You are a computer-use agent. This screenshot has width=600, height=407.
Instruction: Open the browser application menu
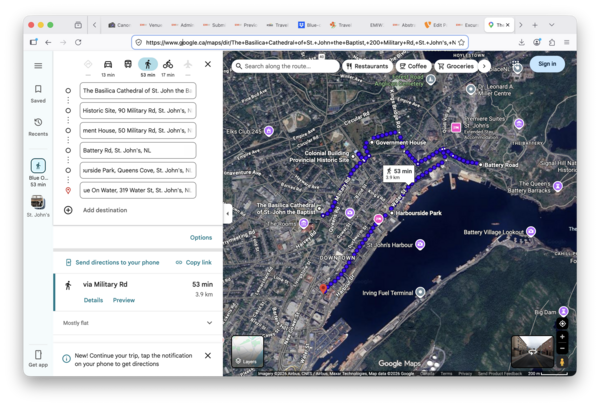[x=567, y=42]
